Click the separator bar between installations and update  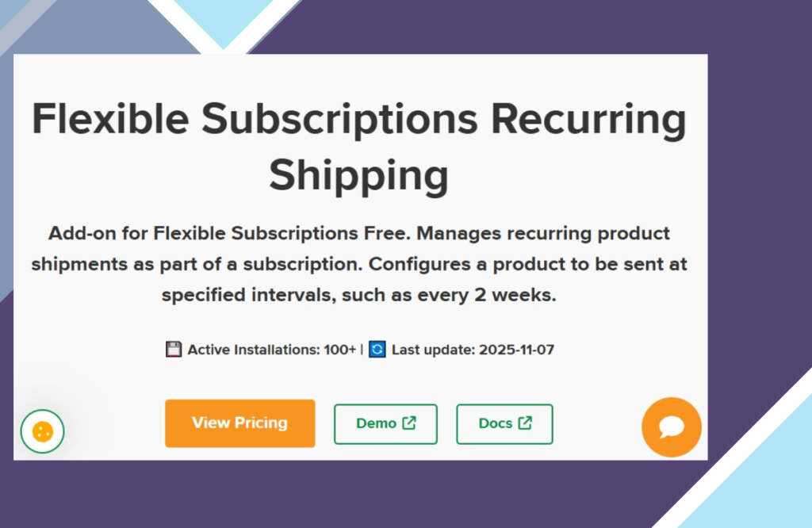coord(362,350)
